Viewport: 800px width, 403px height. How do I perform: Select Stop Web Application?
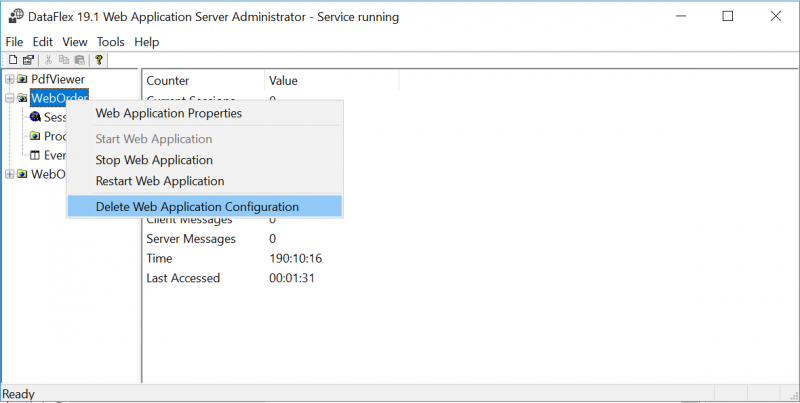click(x=154, y=160)
